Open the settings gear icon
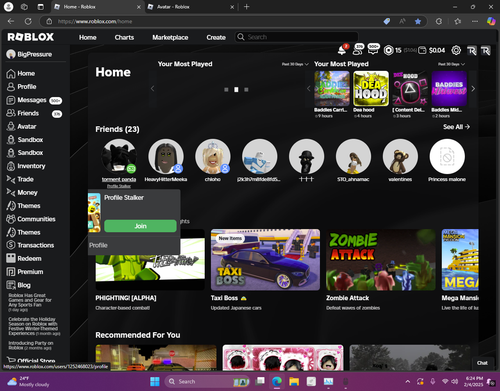 click(x=456, y=50)
